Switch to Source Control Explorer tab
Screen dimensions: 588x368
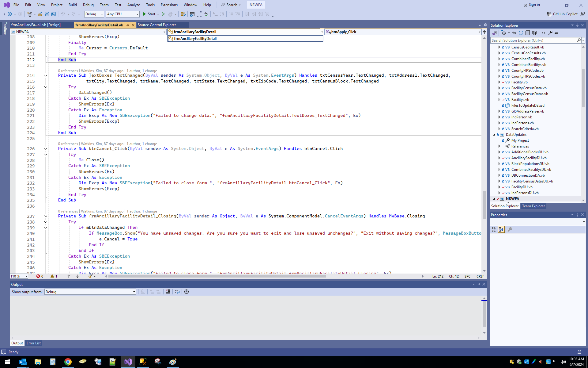(x=157, y=25)
